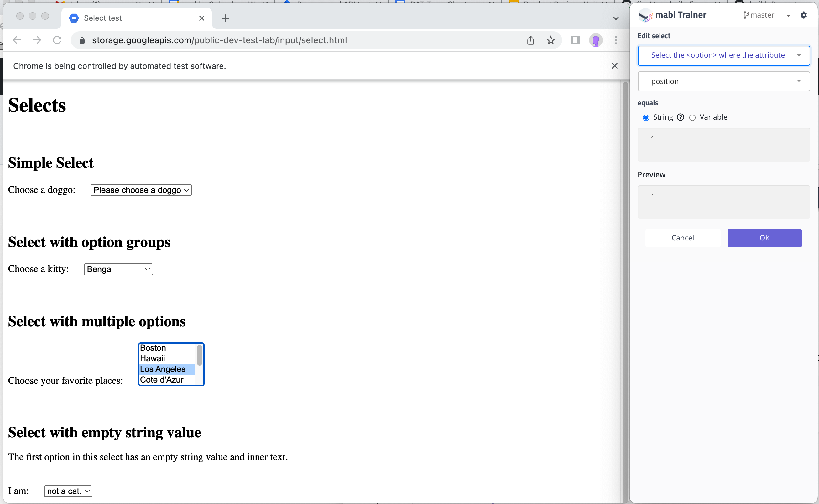Open the Bengal kitty dropdown
Screen dimensions: 819x504
pos(118,269)
